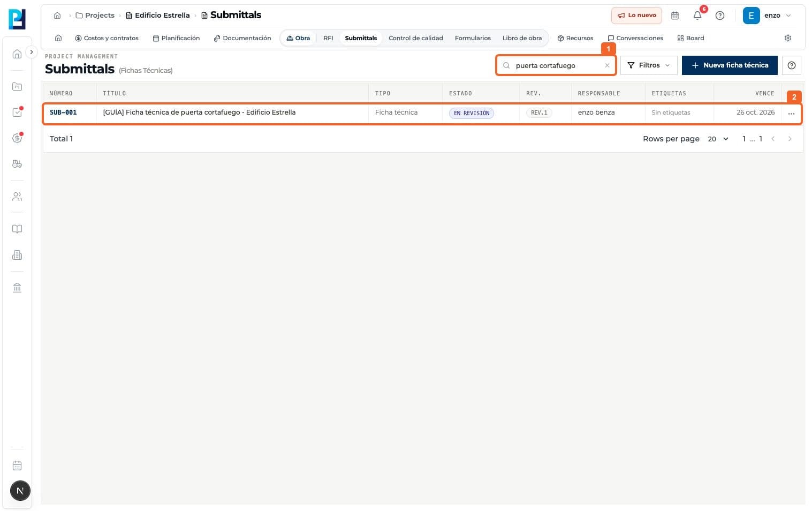Click project home icon in nav bar

pyautogui.click(x=58, y=38)
